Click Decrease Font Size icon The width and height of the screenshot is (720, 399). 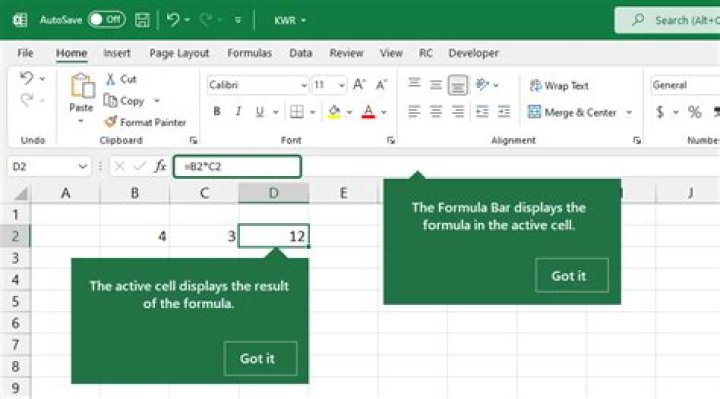pos(381,85)
